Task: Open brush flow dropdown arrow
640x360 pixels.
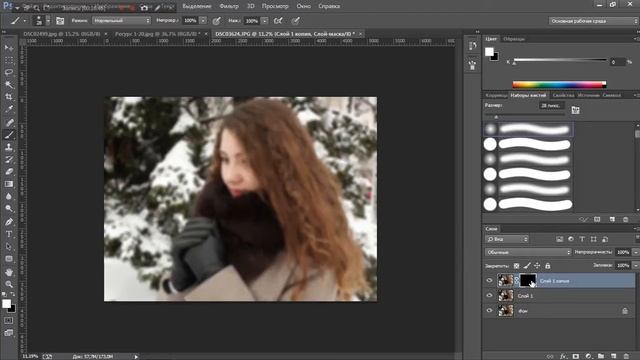Action: point(264,20)
